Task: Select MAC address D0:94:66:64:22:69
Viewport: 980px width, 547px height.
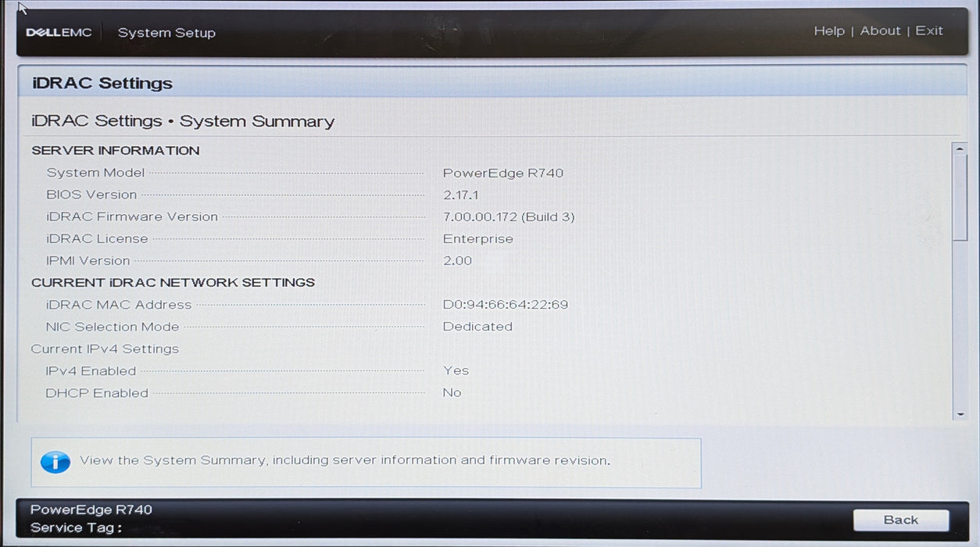Action: 506,305
